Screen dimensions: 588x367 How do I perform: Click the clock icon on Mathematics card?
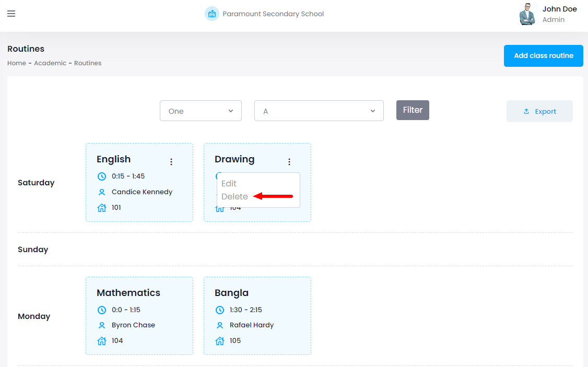pyautogui.click(x=102, y=310)
